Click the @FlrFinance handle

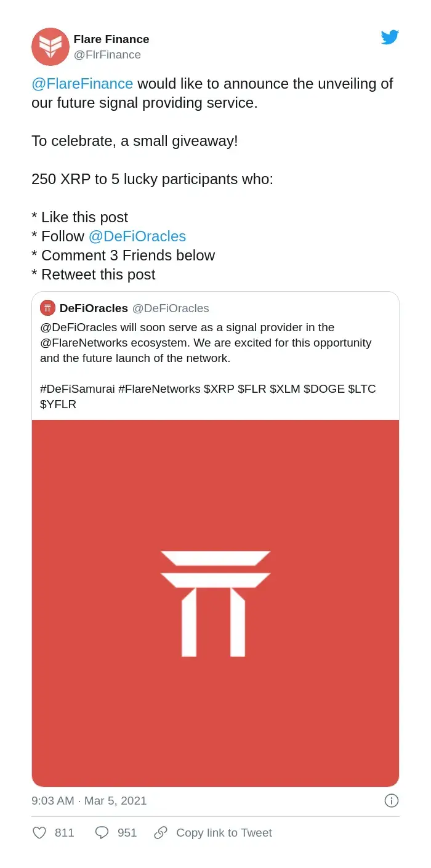point(108,54)
